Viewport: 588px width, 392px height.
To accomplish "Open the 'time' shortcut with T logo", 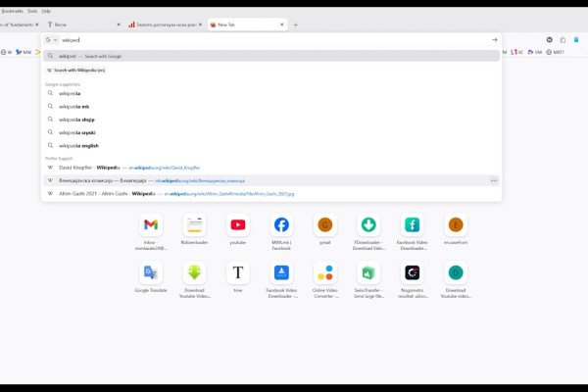I will [238, 272].
